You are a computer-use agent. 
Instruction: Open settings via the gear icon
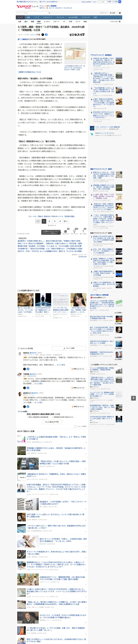coord(120,13)
